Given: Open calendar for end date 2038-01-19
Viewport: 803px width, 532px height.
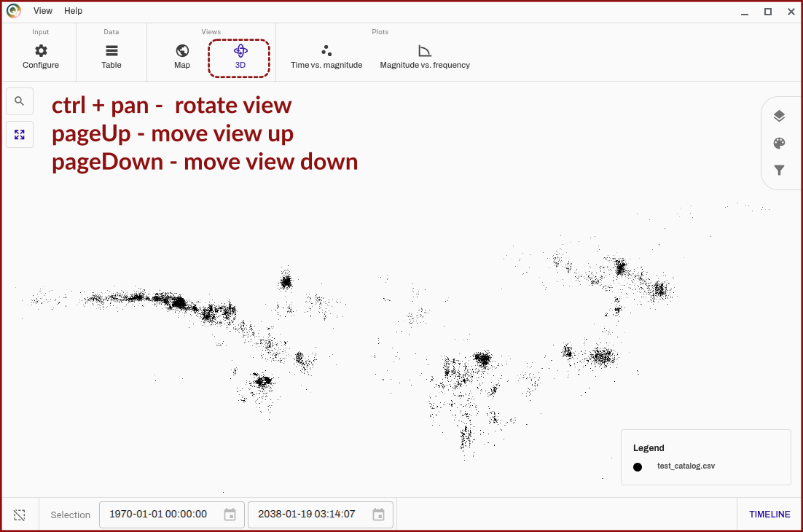Looking at the screenshot, I should (x=378, y=515).
